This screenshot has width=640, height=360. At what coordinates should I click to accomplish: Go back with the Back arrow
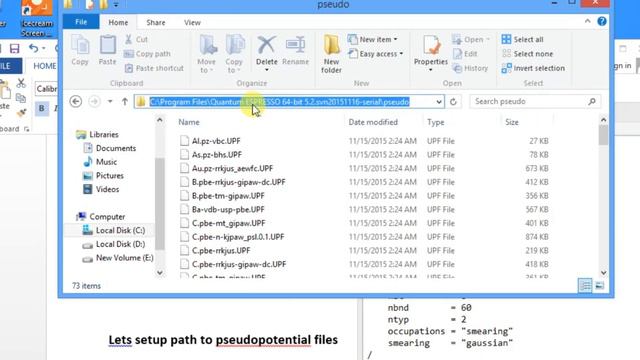click(x=76, y=101)
